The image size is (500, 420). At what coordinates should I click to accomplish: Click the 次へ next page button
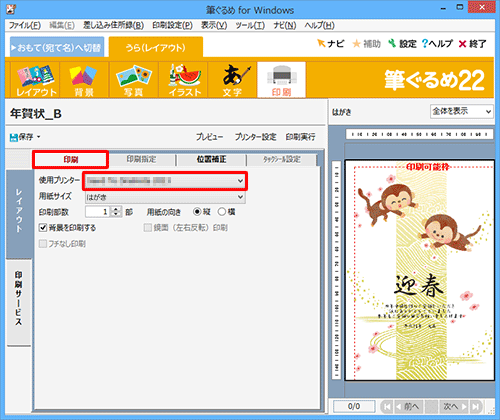pyautogui.click(x=454, y=406)
